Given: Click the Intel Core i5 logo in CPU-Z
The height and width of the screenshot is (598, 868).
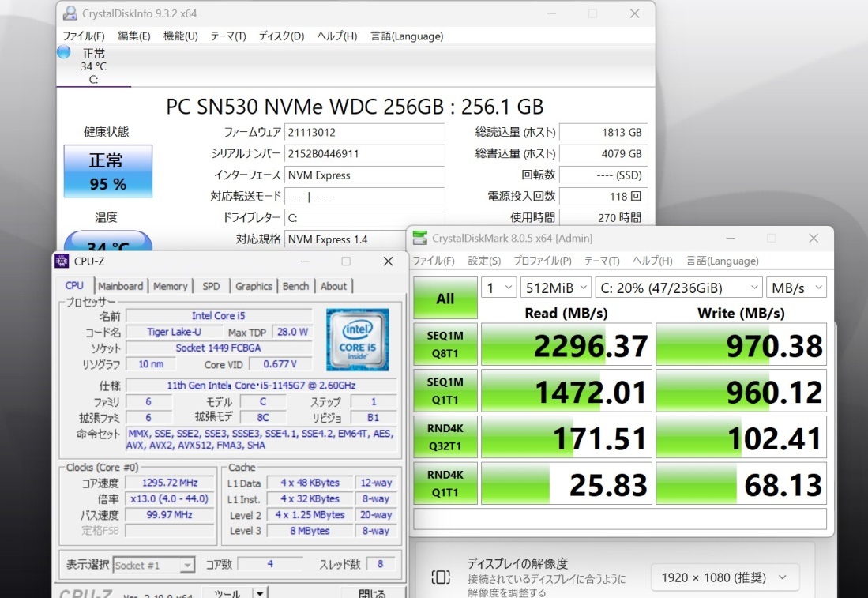Looking at the screenshot, I should (358, 340).
